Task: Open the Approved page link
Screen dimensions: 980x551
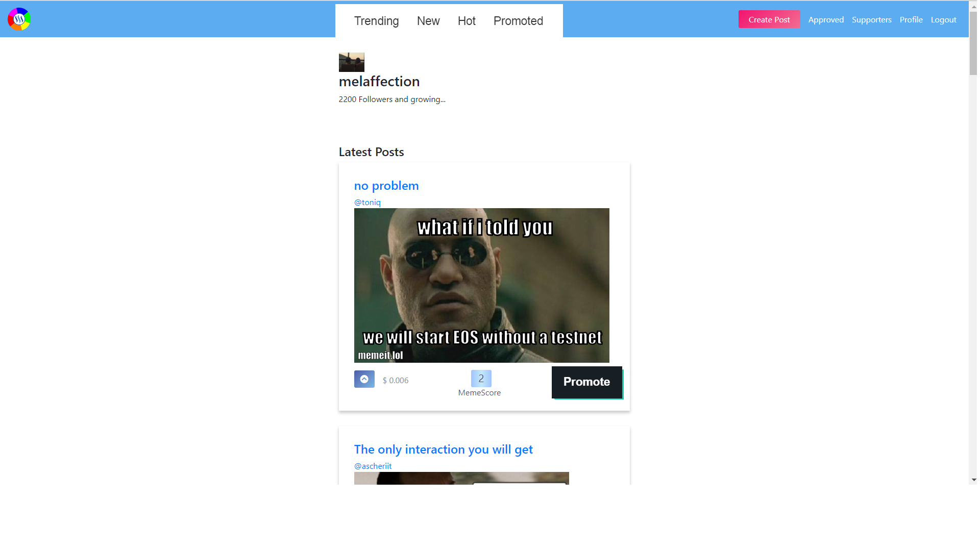Action: click(825, 20)
